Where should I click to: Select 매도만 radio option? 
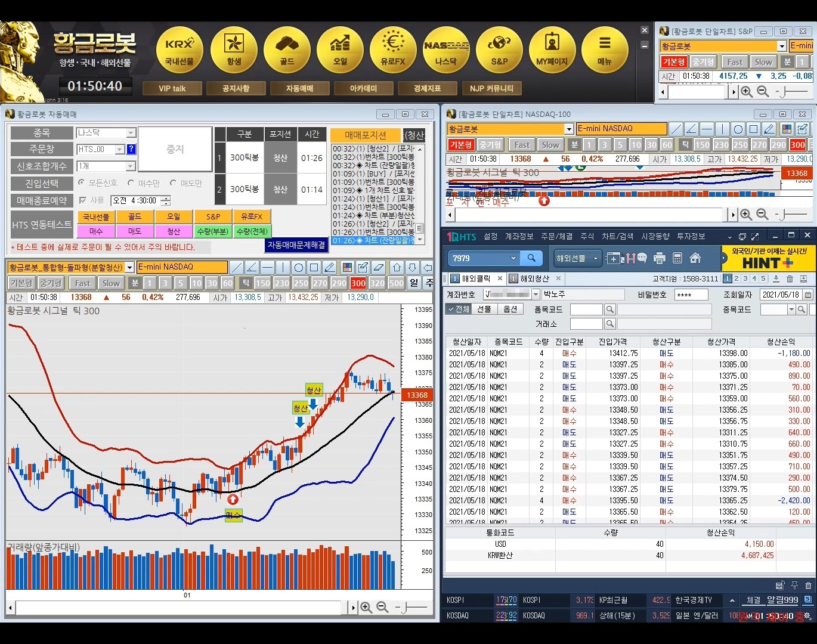173,183
